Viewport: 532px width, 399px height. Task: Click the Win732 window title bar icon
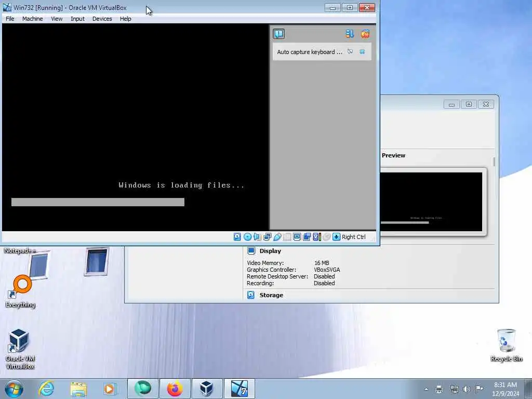pyautogui.click(x=7, y=7)
